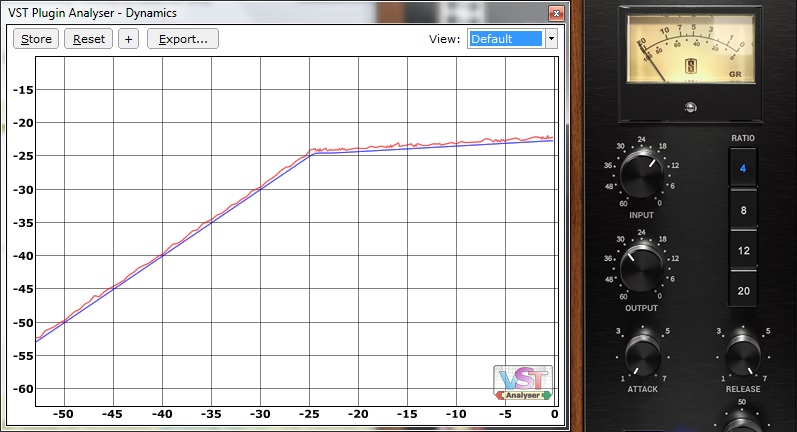Select ratio 12 button

tap(743, 250)
